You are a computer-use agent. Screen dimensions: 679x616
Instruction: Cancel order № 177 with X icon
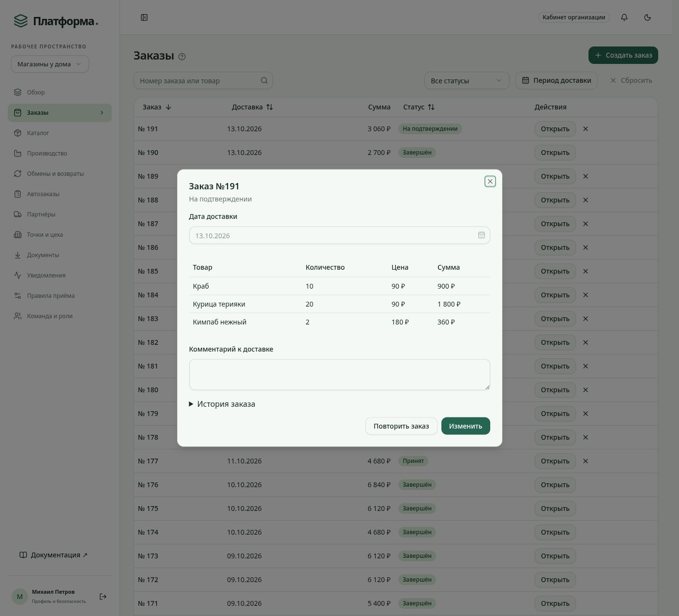[x=586, y=461]
